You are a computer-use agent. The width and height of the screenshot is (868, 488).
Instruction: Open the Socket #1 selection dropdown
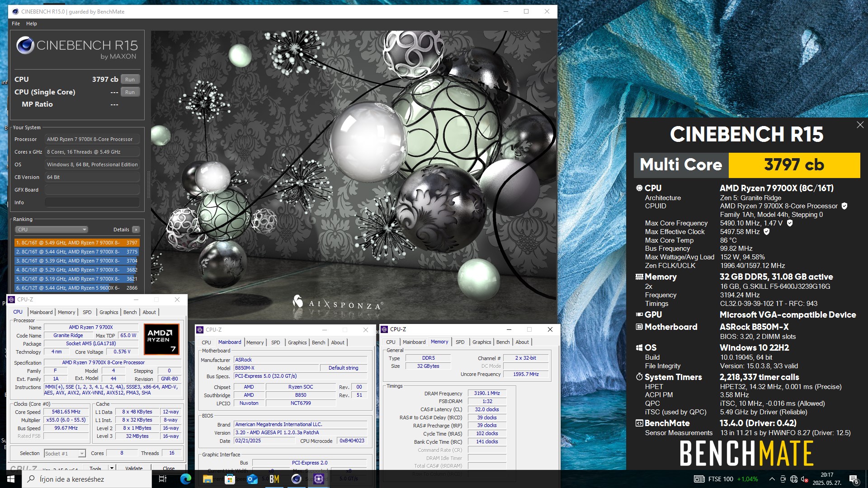click(65, 453)
